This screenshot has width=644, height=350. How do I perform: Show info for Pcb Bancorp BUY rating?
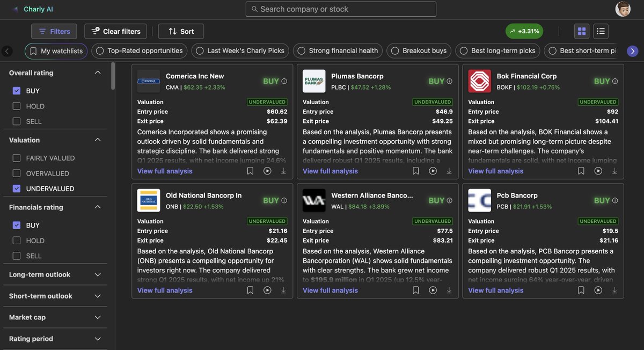(615, 201)
